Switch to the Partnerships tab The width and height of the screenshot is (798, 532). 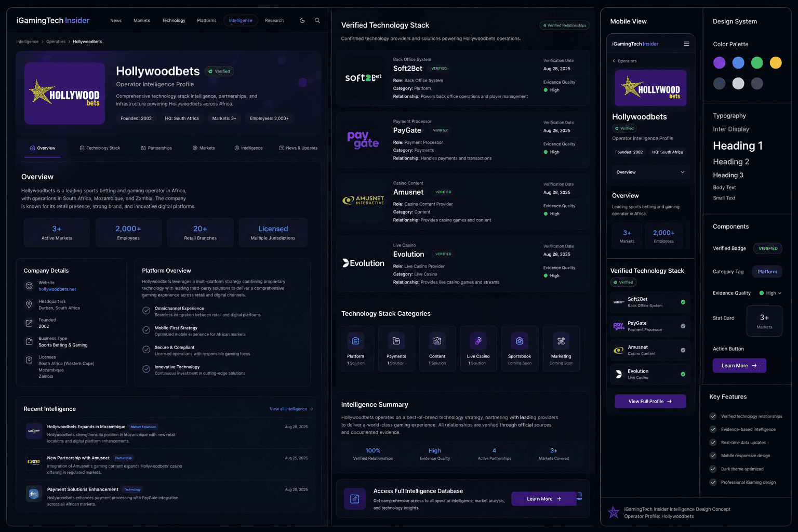point(156,148)
